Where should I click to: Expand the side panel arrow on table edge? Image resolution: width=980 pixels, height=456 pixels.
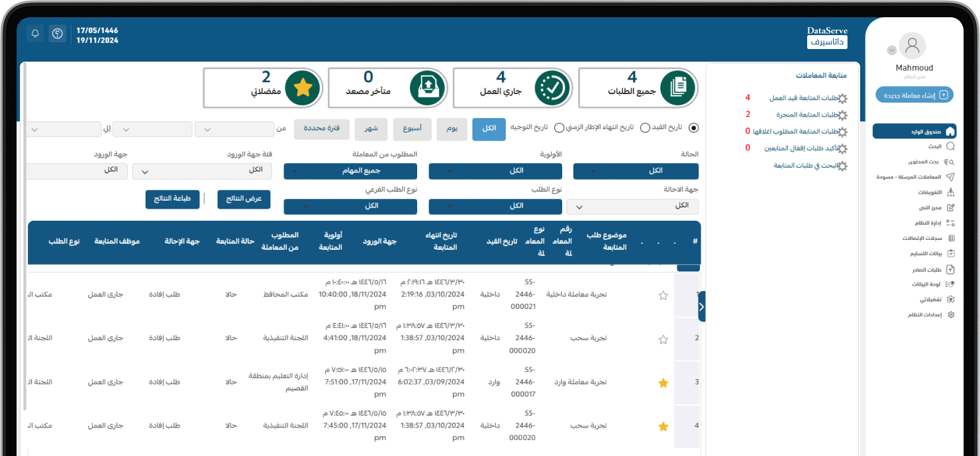coord(702,306)
